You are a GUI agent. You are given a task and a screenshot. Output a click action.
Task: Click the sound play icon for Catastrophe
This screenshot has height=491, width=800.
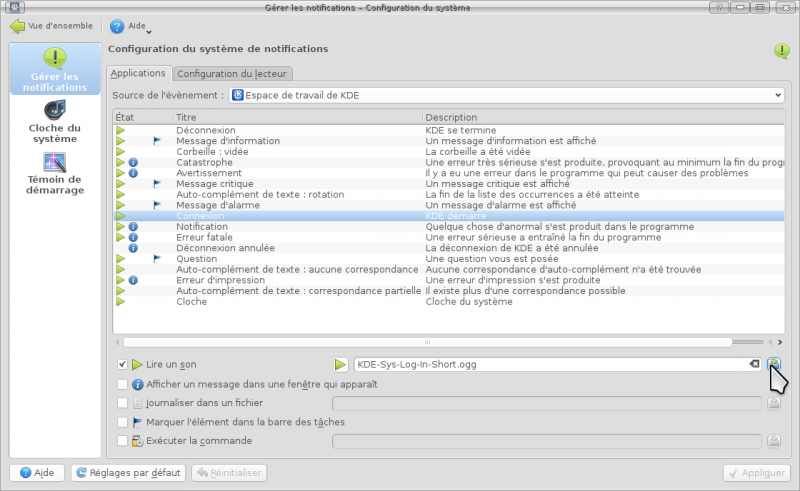(120, 162)
